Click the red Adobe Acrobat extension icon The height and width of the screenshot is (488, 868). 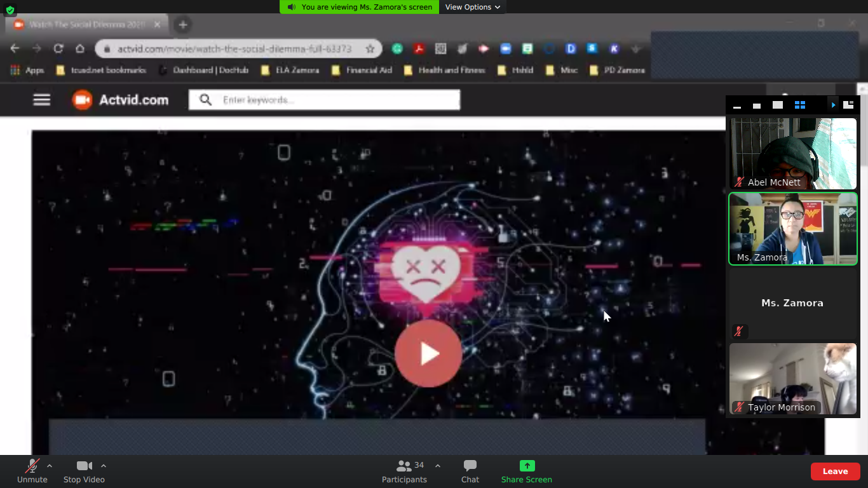419,48
